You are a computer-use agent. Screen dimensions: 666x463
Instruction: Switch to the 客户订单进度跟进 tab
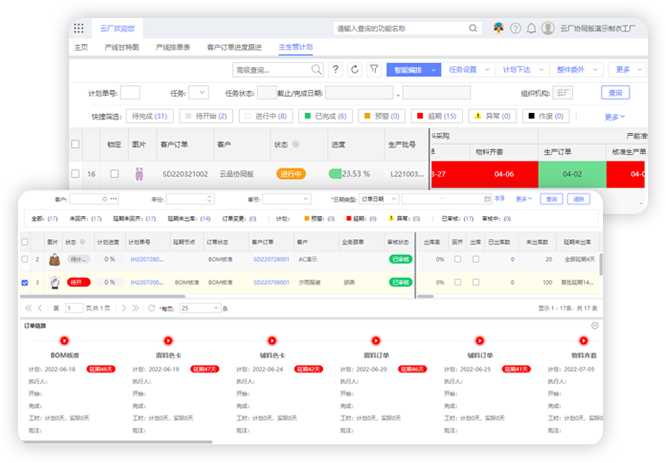(233, 47)
